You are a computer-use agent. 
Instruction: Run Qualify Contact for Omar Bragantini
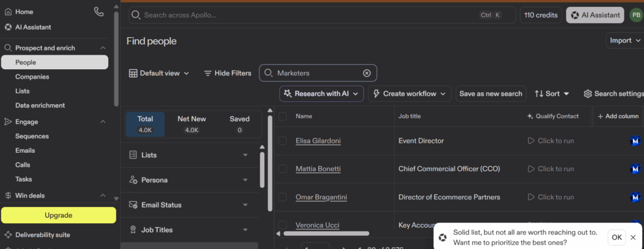551,197
